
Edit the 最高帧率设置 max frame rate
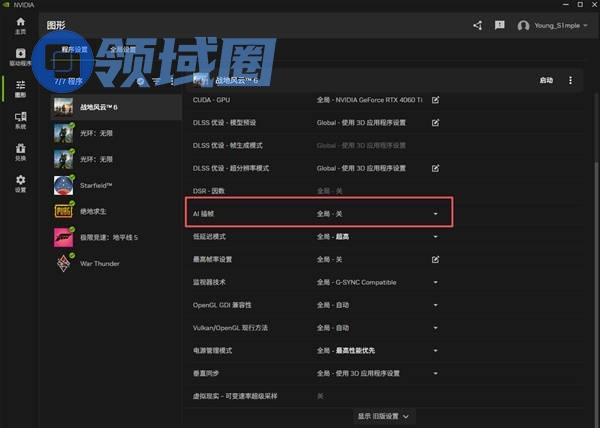coord(435,259)
